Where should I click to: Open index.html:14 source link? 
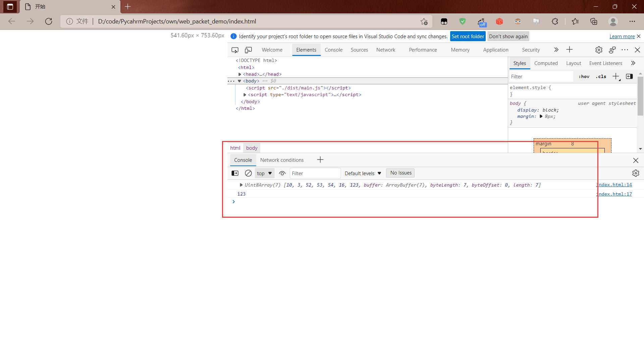(x=614, y=185)
